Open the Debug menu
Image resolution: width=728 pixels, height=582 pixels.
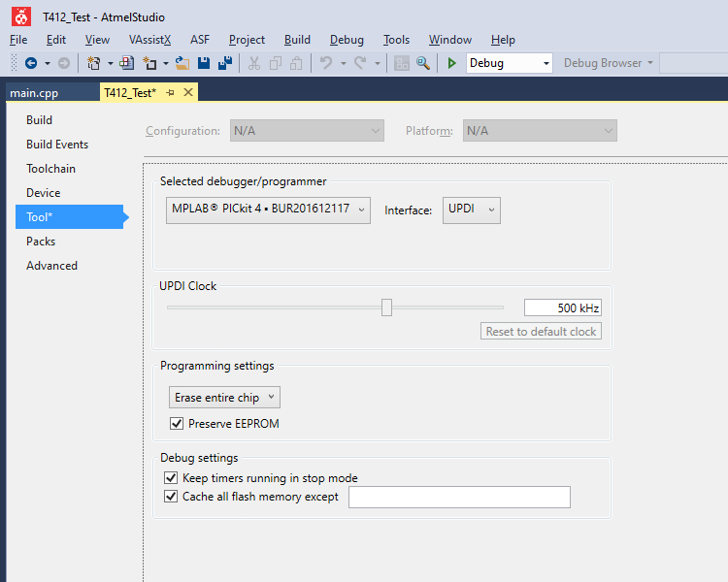coord(347,40)
